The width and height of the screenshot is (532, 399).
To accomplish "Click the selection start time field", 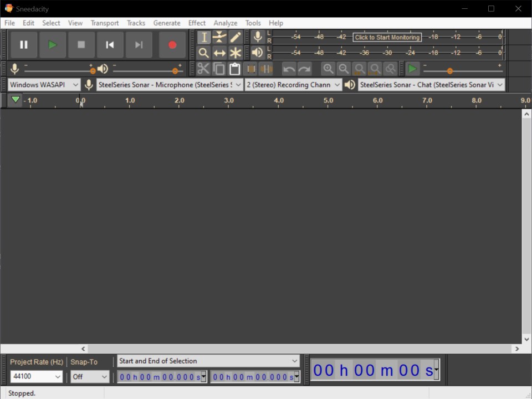I will coord(162,377).
